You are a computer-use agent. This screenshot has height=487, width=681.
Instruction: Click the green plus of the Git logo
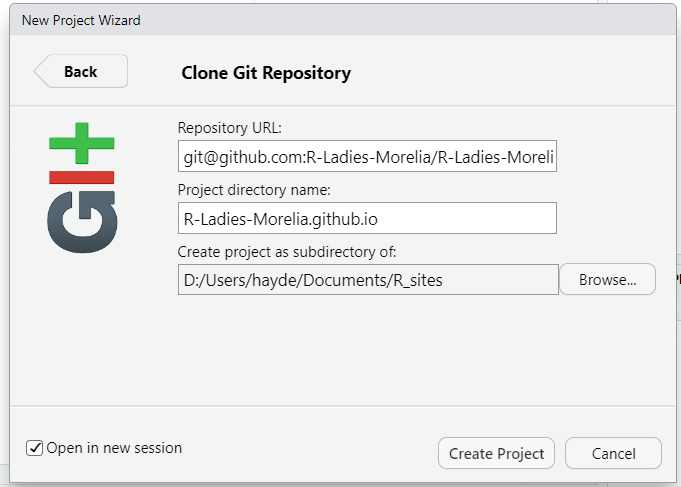coord(83,143)
